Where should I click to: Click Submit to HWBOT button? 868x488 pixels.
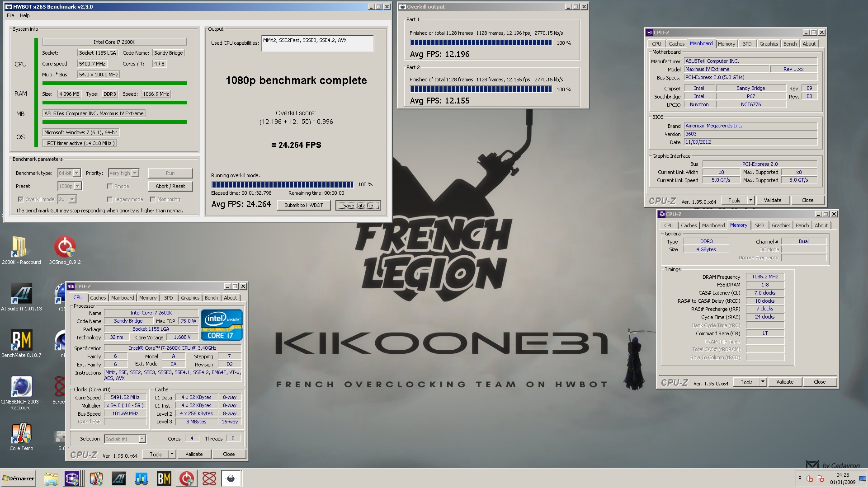pyautogui.click(x=303, y=205)
